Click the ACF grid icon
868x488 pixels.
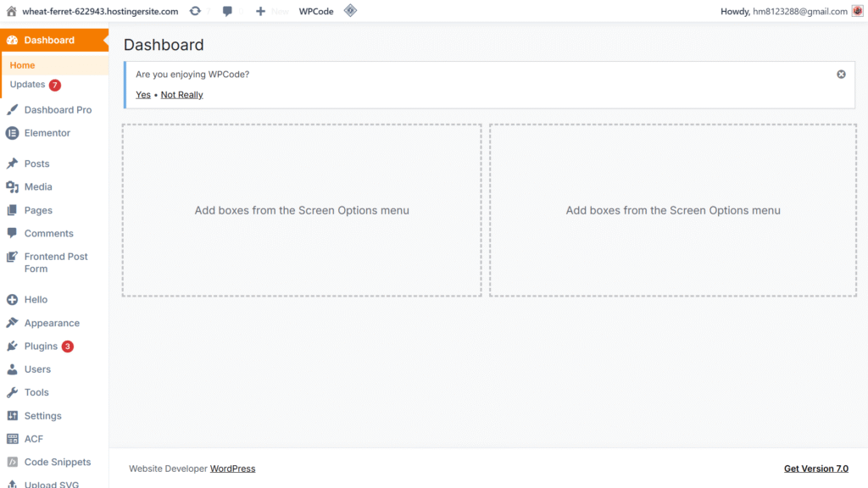(12, 439)
